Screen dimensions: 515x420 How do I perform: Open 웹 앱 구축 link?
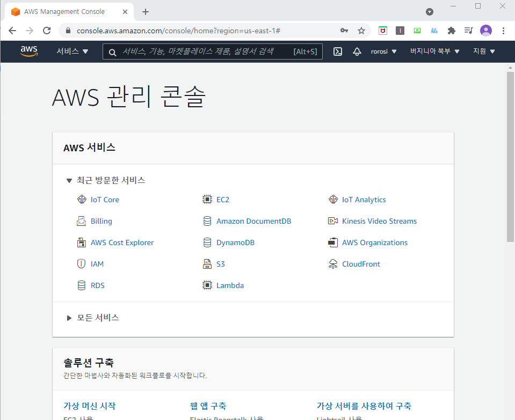pos(208,406)
